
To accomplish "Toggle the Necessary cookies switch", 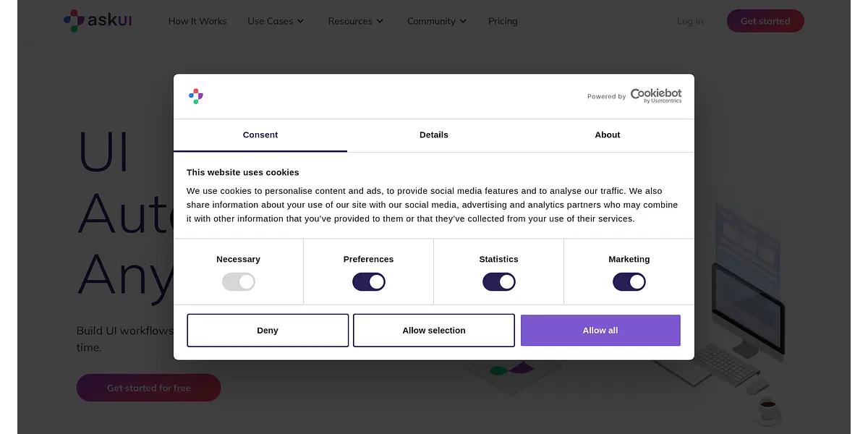I will point(239,282).
